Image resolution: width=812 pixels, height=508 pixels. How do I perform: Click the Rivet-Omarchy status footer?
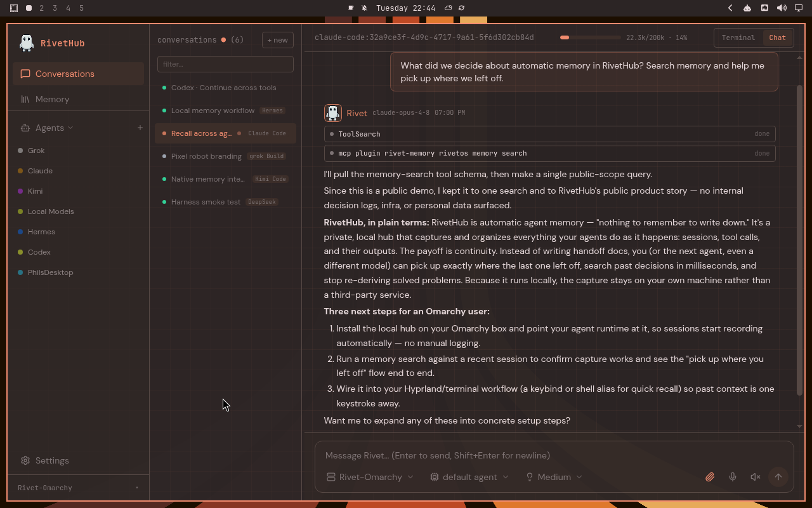(78, 488)
